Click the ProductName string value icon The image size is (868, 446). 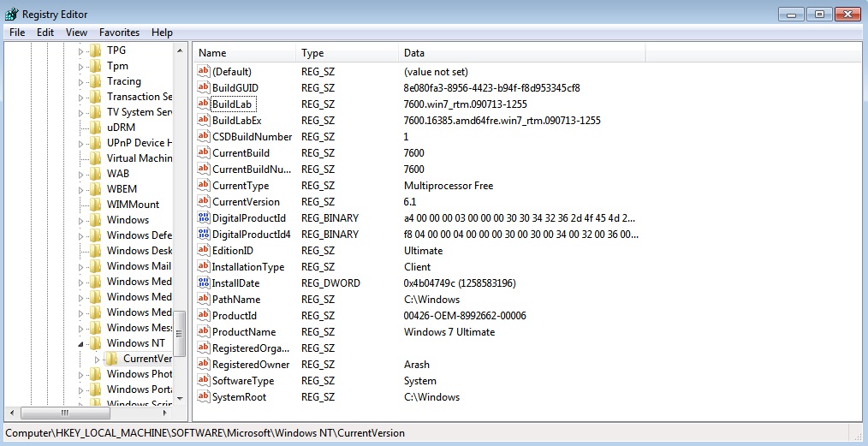[204, 331]
